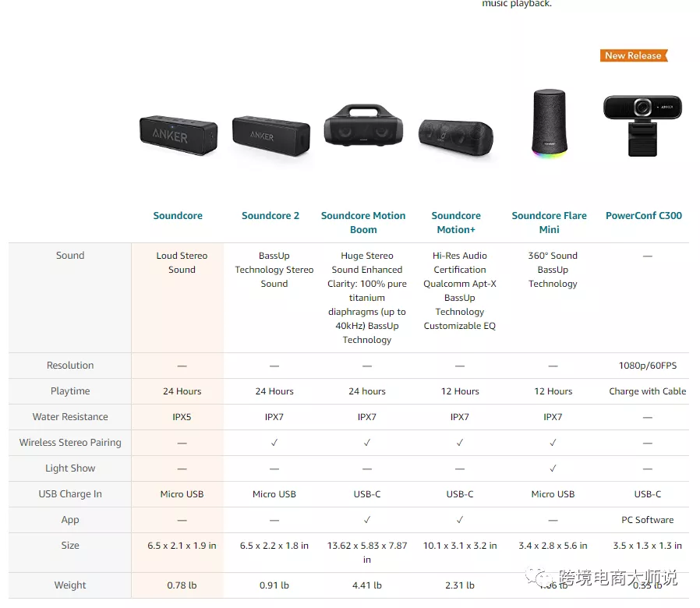View the Soundcore Motion Boom speaker image
Screen dimensions: 700x608
tap(363, 125)
